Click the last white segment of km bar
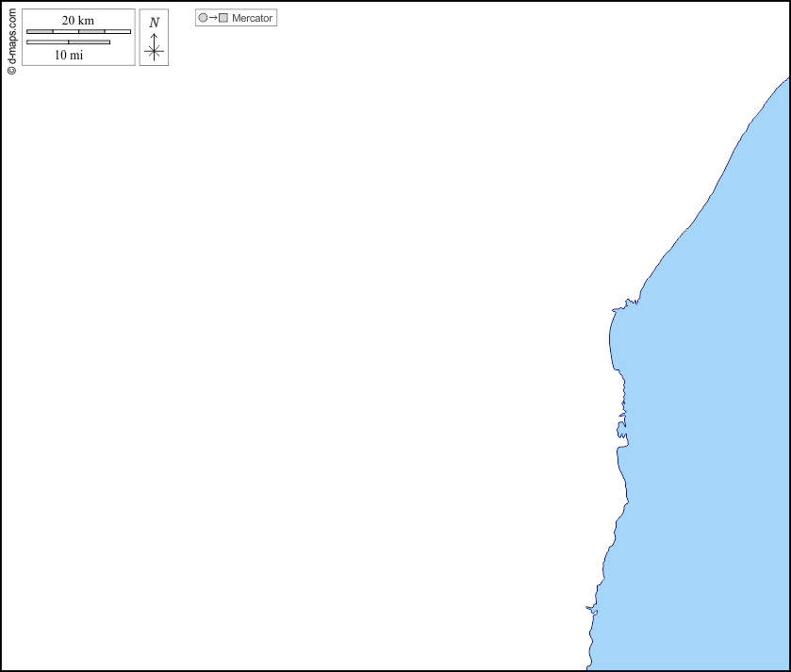This screenshot has height=672, width=791. point(118,32)
